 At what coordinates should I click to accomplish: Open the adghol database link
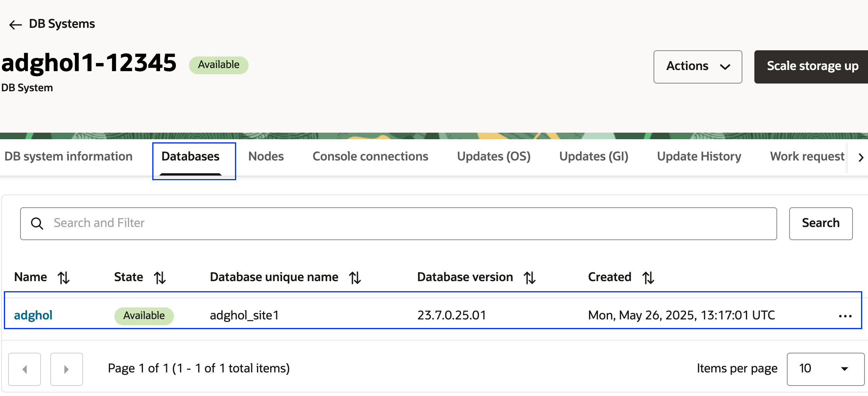point(33,316)
